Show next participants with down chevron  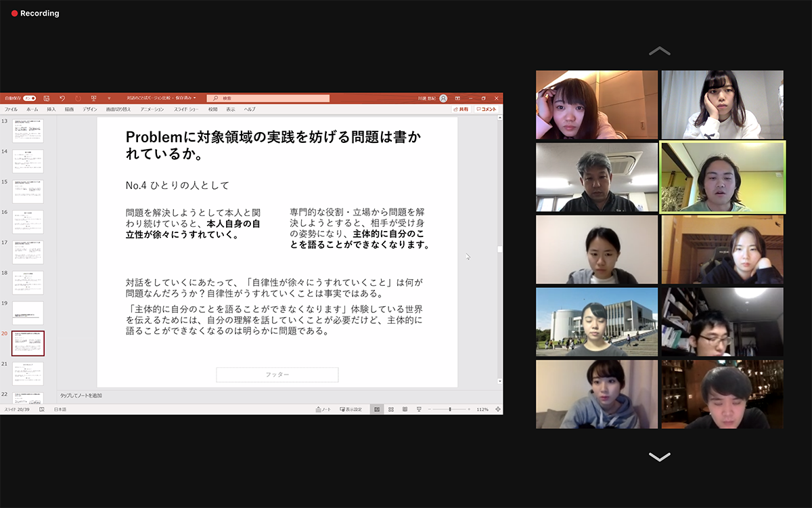(659, 457)
